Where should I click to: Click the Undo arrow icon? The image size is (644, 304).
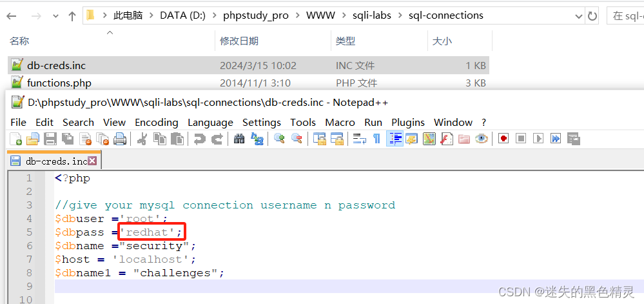[200, 138]
